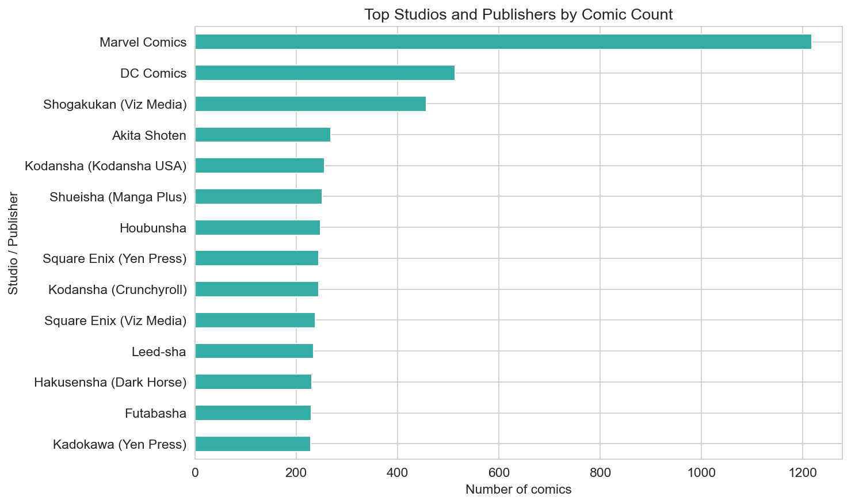Click the Kodansha (Kodansha USA) label
851x504 pixels.
click(106, 166)
